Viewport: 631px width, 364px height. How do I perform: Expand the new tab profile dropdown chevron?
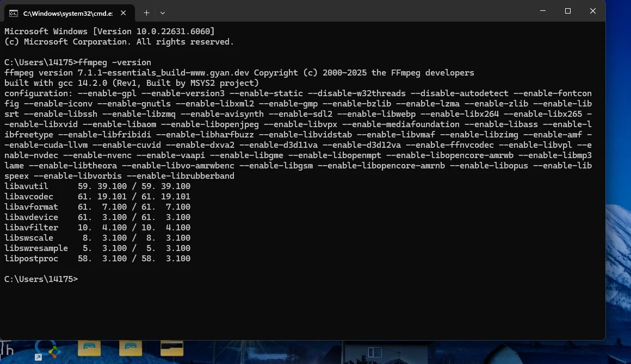pyautogui.click(x=163, y=12)
